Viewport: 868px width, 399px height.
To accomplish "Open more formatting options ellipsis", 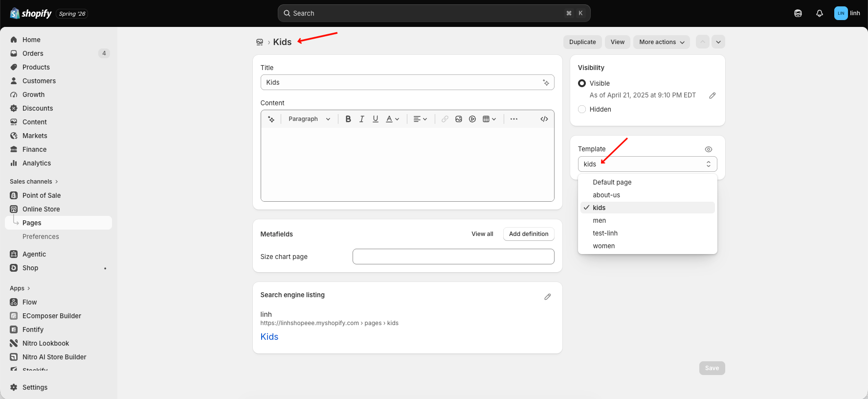I will tap(514, 119).
